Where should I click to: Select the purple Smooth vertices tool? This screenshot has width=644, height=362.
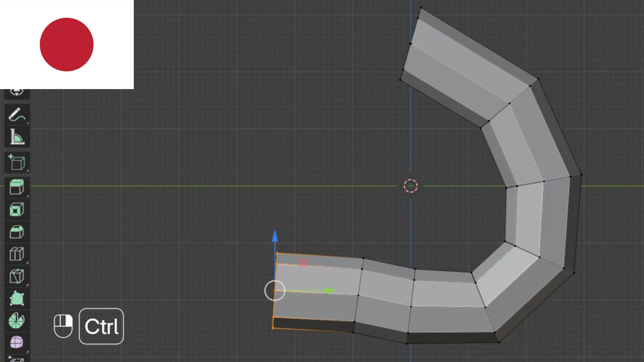click(x=17, y=342)
